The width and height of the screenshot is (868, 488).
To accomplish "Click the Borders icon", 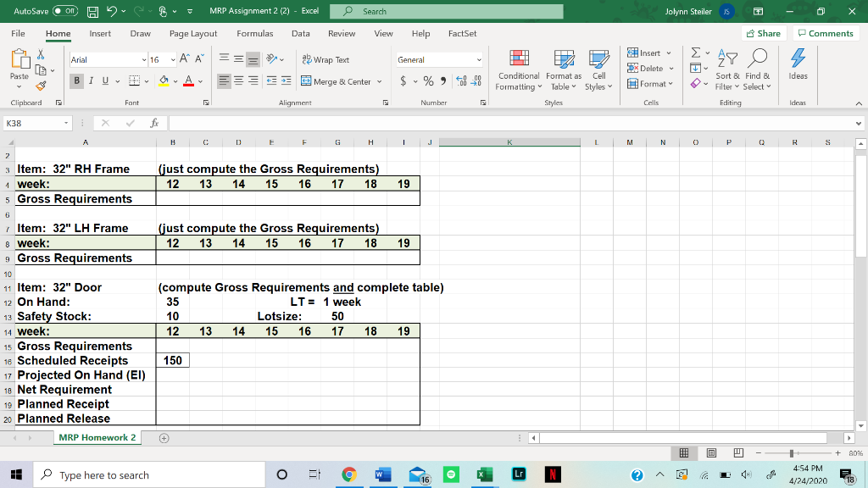I will pyautogui.click(x=134, y=80).
